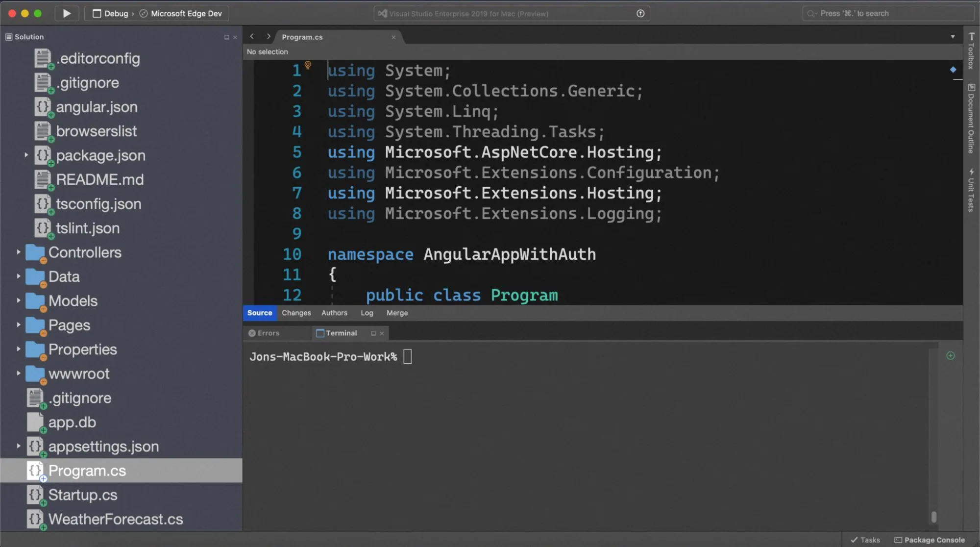Toggle the Source control Changes view
The width and height of the screenshot is (980, 547).
coord(296,313)
